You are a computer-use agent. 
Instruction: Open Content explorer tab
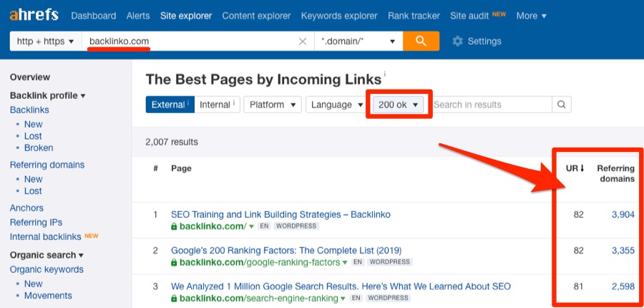[x=256, y=16]
